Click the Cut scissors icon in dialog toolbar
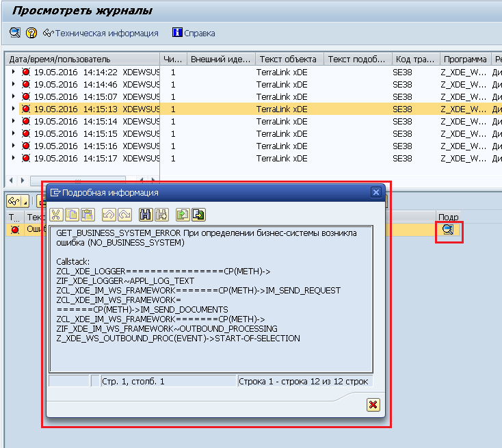 [56, 214]
